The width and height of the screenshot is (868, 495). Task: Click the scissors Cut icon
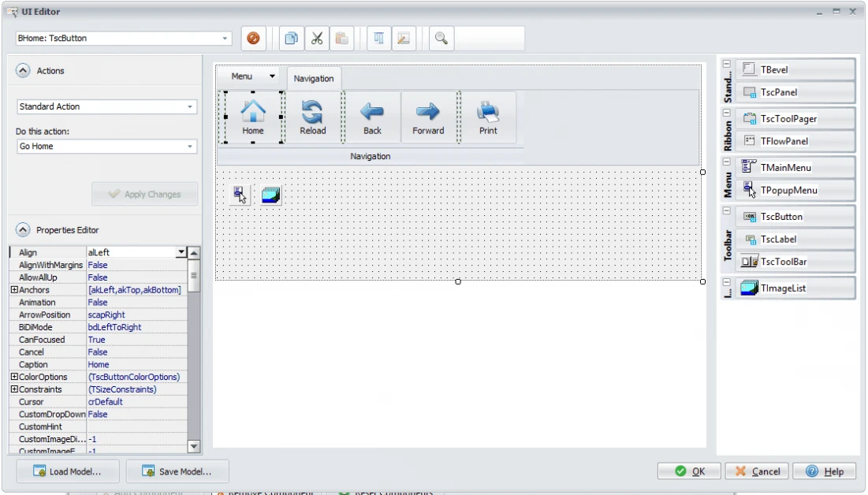pos(316,38)
